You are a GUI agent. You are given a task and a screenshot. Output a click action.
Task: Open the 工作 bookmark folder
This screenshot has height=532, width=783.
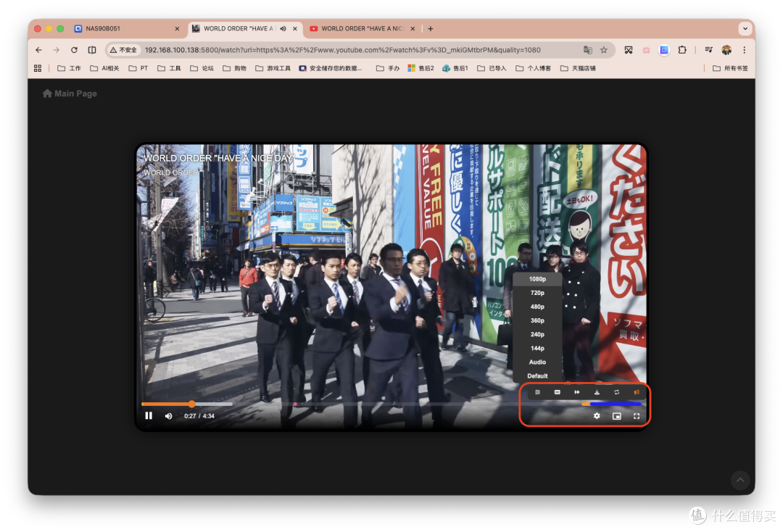(x=69, y=68)
